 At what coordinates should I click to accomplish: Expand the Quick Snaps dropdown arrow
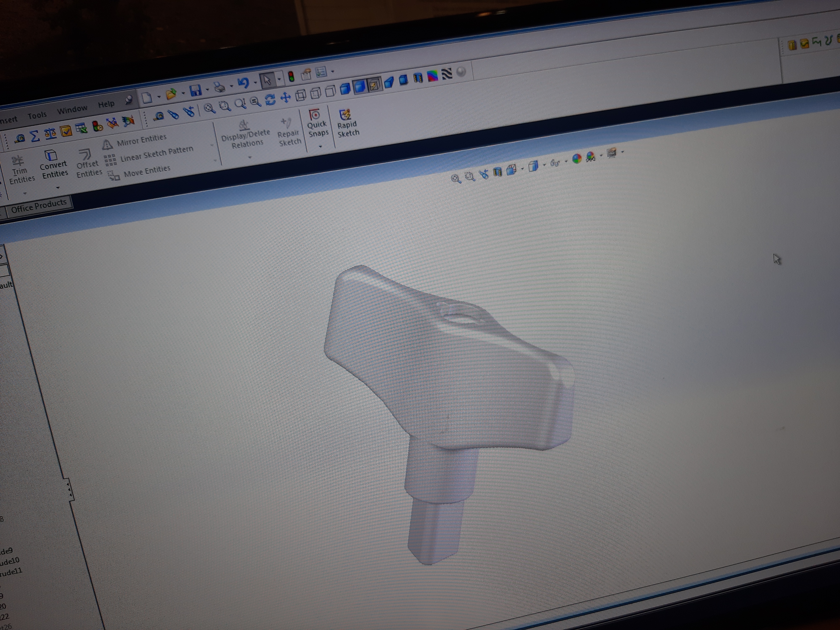(320, 147)
